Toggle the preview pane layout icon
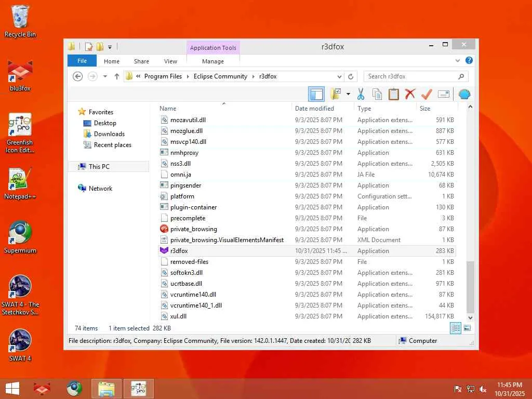The image size is (532, 399). click(316, 94)
